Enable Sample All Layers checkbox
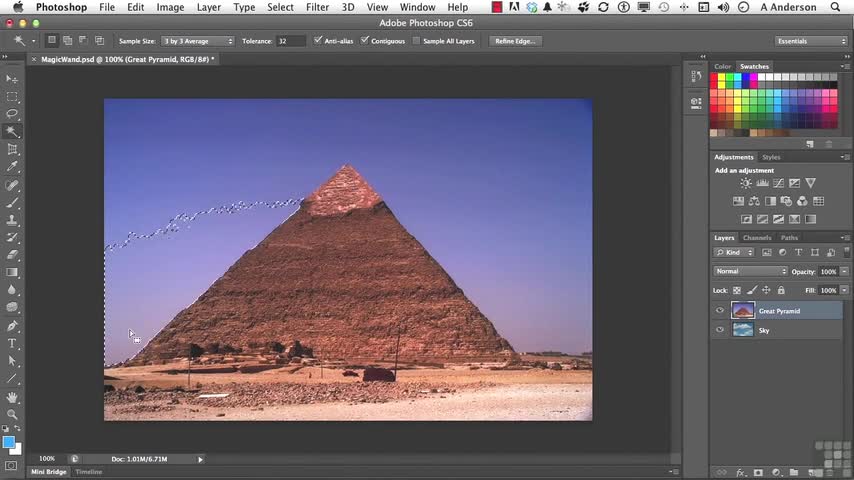 (x=416, y=40)
